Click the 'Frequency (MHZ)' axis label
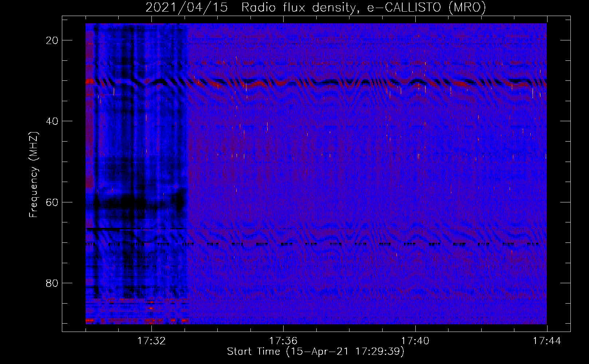Screen dimensions: 589x364 (x=33, y=174)
